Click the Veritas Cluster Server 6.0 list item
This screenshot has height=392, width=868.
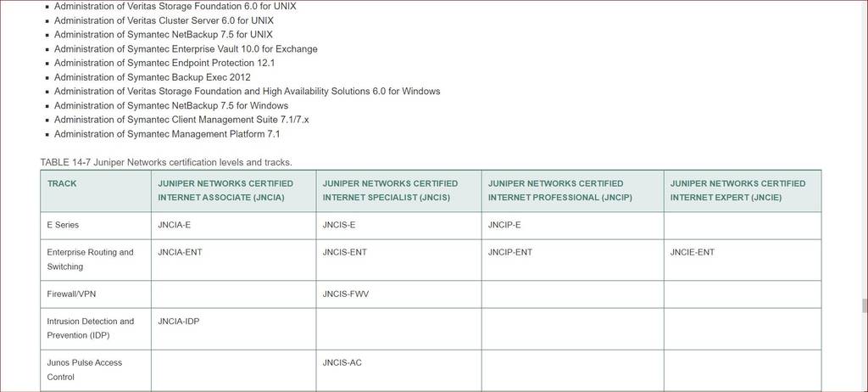point(164,20)
